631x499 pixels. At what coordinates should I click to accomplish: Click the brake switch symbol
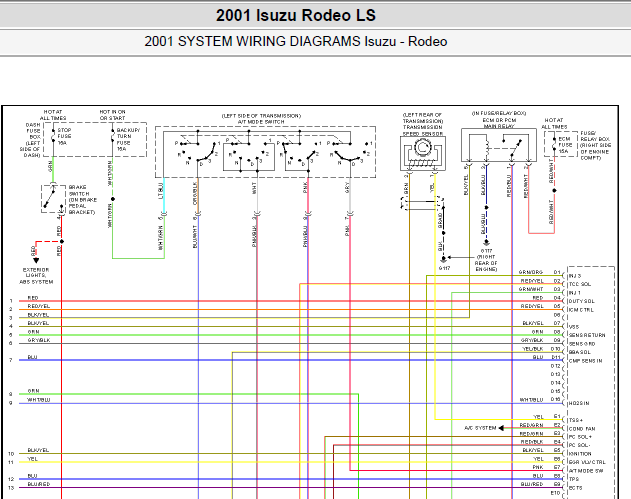click(53, 199)
